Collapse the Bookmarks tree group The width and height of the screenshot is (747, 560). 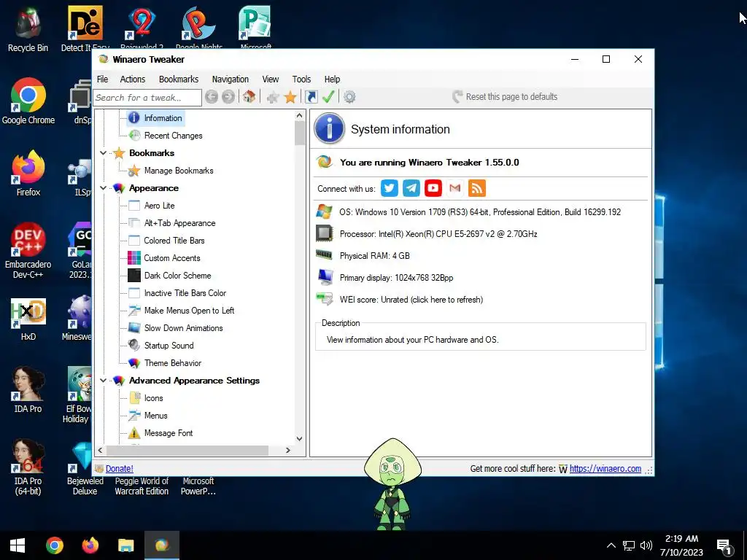pyautogui.click(x=103, y=153)
